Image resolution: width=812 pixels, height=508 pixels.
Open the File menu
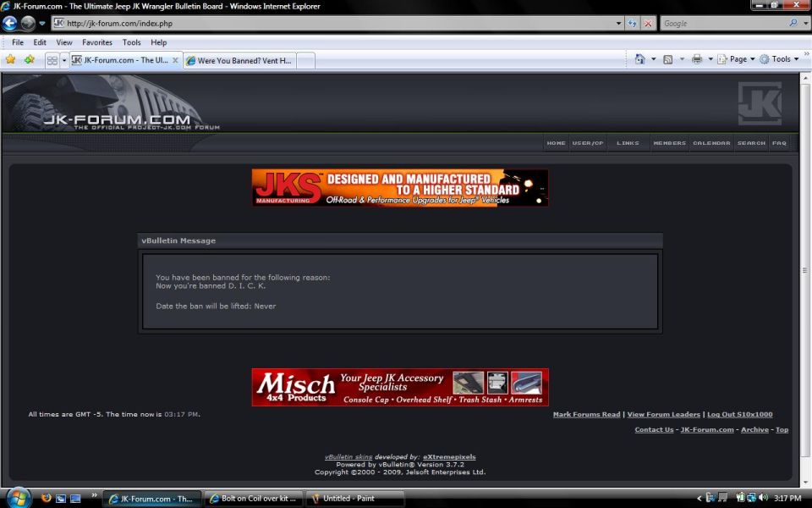click(18, 42)
